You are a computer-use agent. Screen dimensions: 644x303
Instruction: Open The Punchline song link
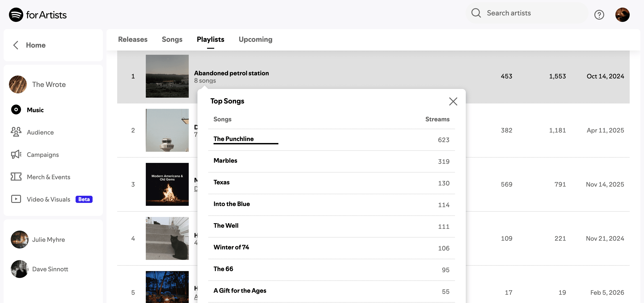[233, 139]
